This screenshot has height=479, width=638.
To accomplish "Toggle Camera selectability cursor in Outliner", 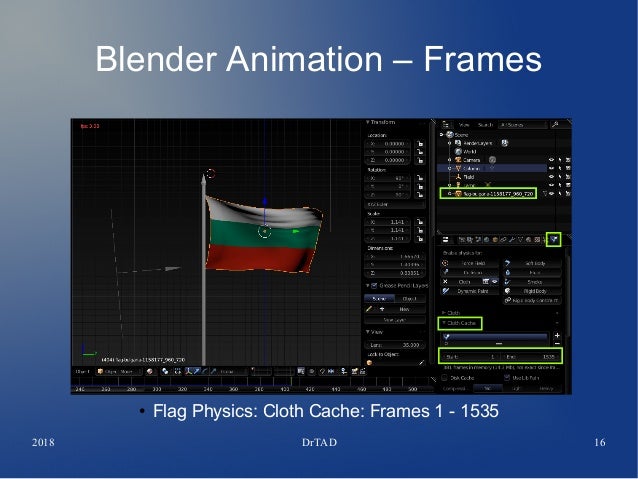I will [x=560, y=160].
